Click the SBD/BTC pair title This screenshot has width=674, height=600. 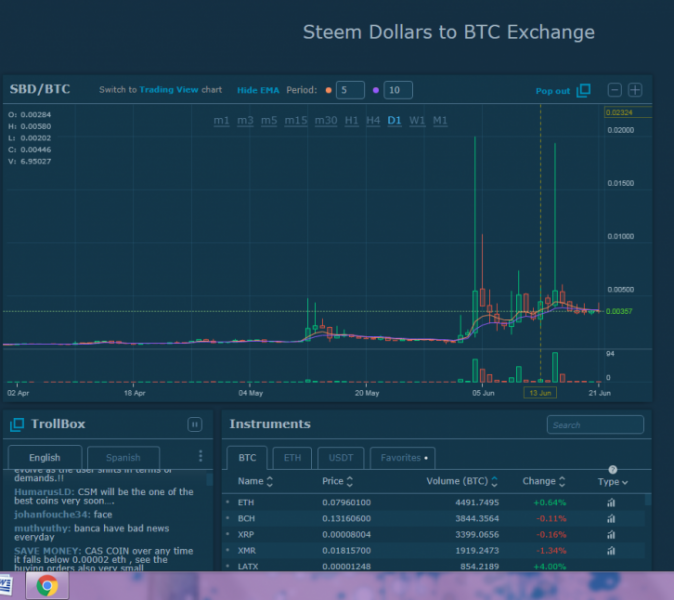pyautogui.click(x=40, y=89)
